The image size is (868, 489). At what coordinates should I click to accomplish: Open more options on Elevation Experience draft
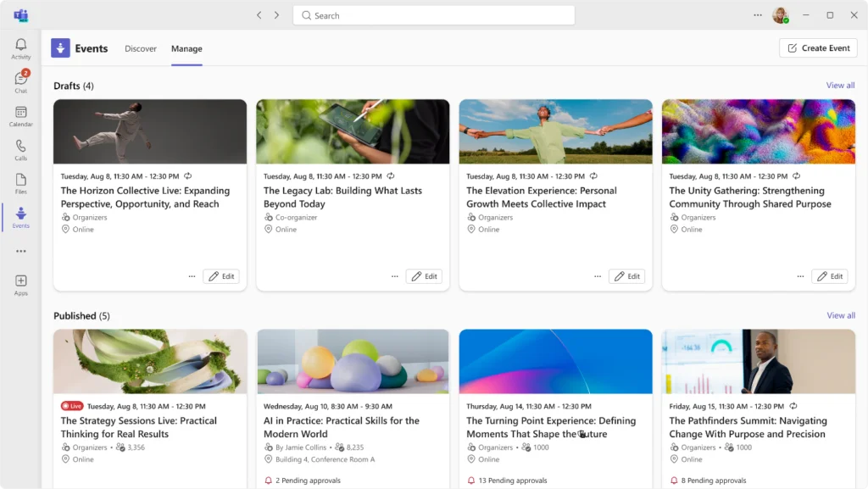(598, 276)
